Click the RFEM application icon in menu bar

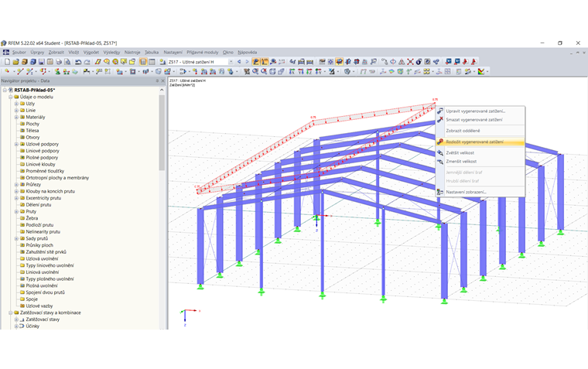[6, 53]
